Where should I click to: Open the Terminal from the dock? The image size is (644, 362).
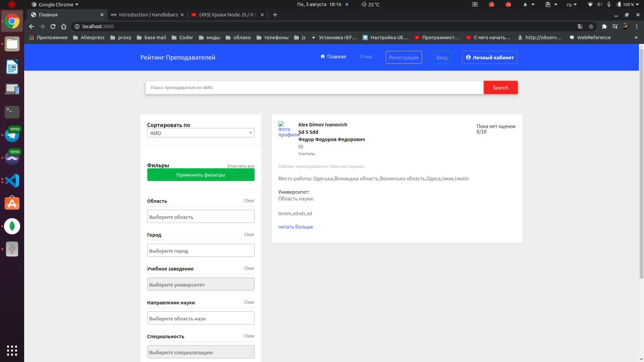[12, 112]
